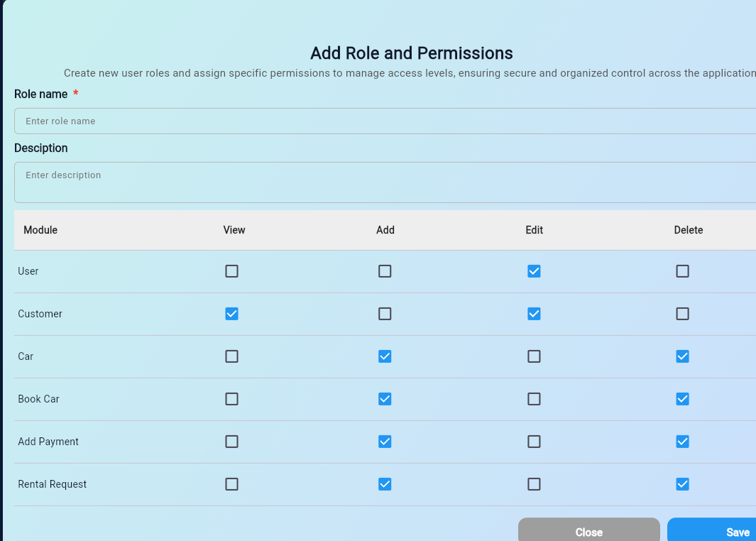Check the Add permission for User
This screenshot has height=541, width=756.
[x=385, y=271]
